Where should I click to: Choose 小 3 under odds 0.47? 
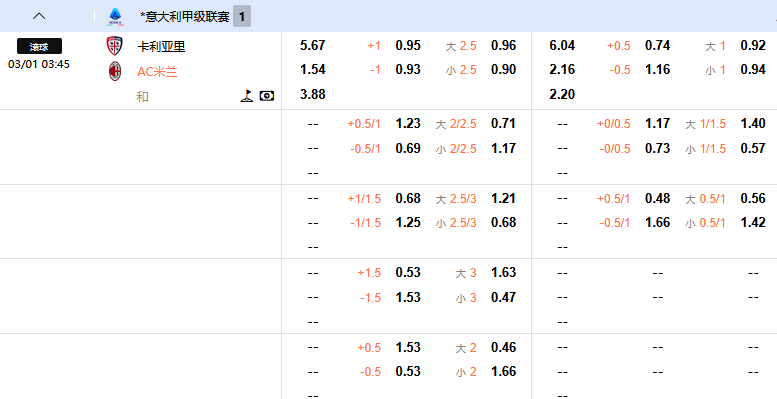click(x=503, y=297)
